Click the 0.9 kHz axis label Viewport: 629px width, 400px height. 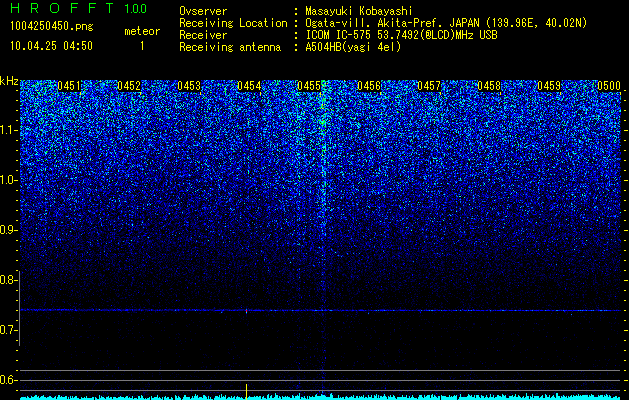click(x=7, y=230)
